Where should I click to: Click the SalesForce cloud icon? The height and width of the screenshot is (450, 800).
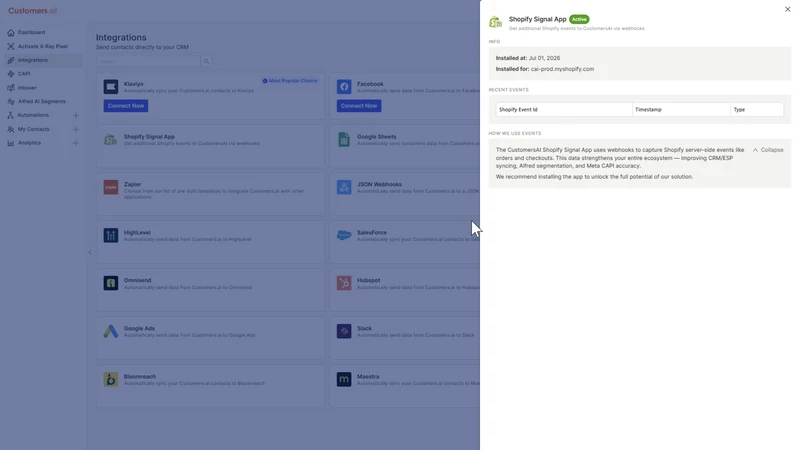point(344,235)
